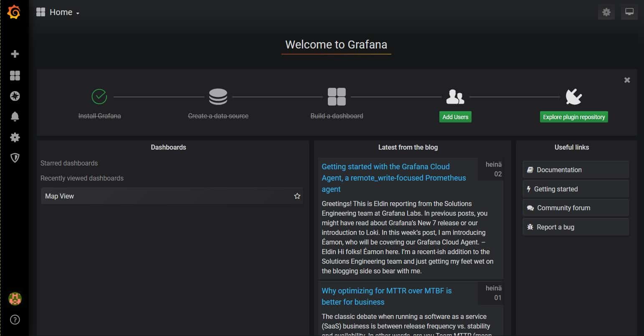Open dashboard settings gear at top right
The image size is (644, 336).
click(x=606, y=12)
